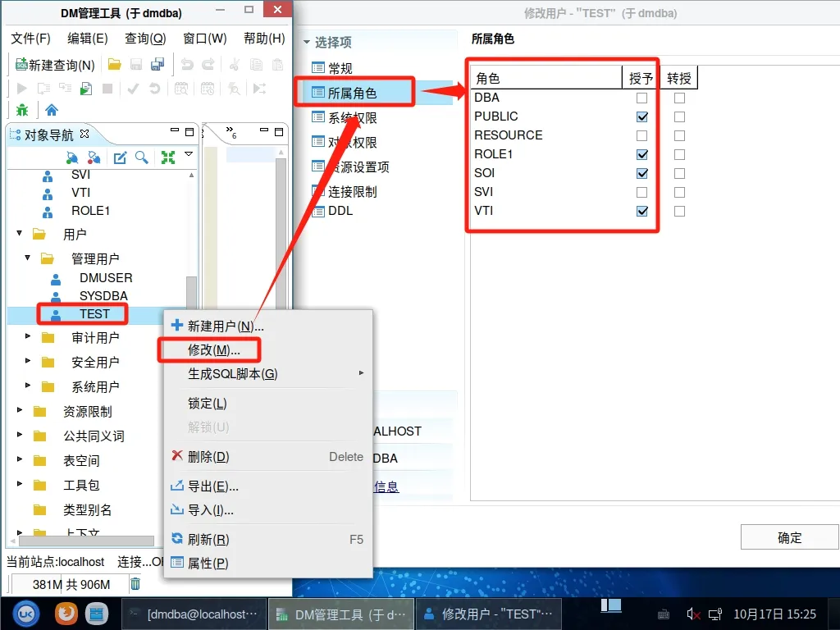This screenshot has width=840, height=630.
Task: Click the trash can garbage collect icon
Action: [x=135, y=584]
